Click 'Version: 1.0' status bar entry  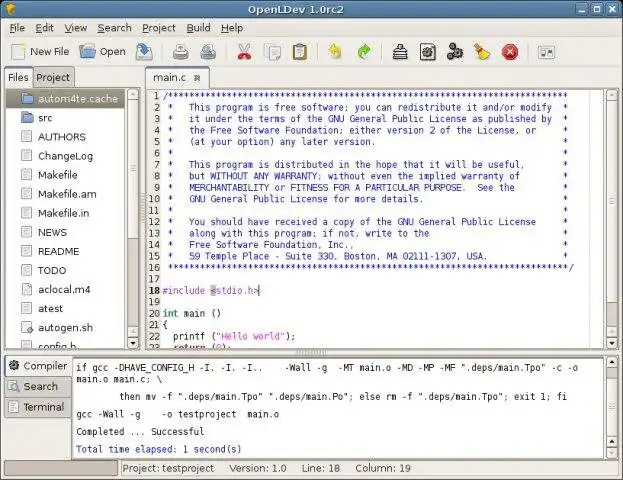[258, 468]
